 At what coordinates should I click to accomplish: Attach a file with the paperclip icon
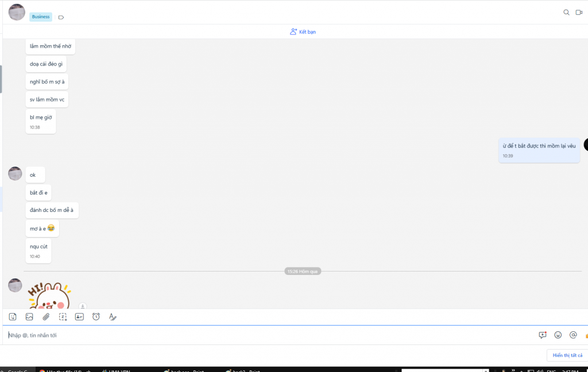tap(46, 317)
